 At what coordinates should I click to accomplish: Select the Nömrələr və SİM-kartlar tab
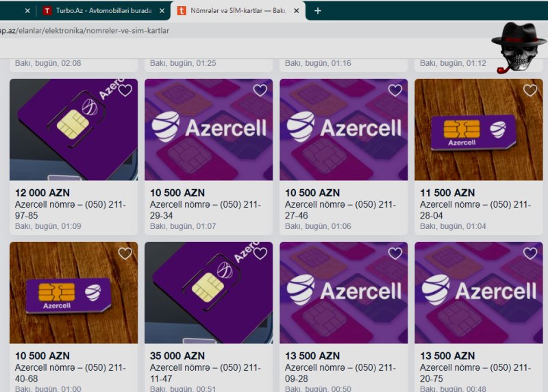[238, 11]
